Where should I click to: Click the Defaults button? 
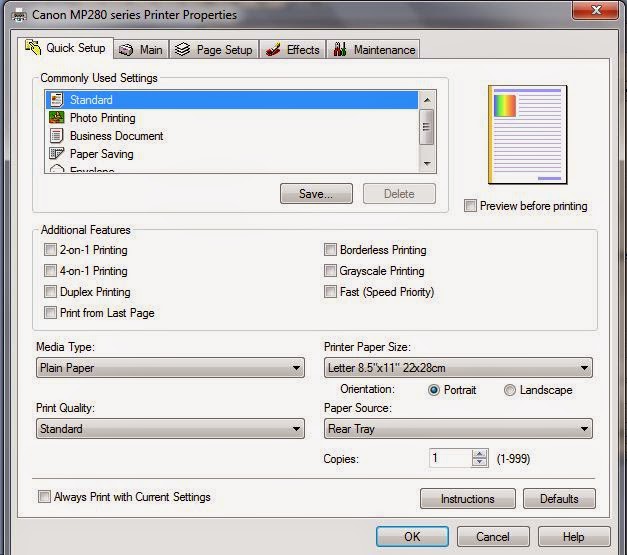point(559,499)
